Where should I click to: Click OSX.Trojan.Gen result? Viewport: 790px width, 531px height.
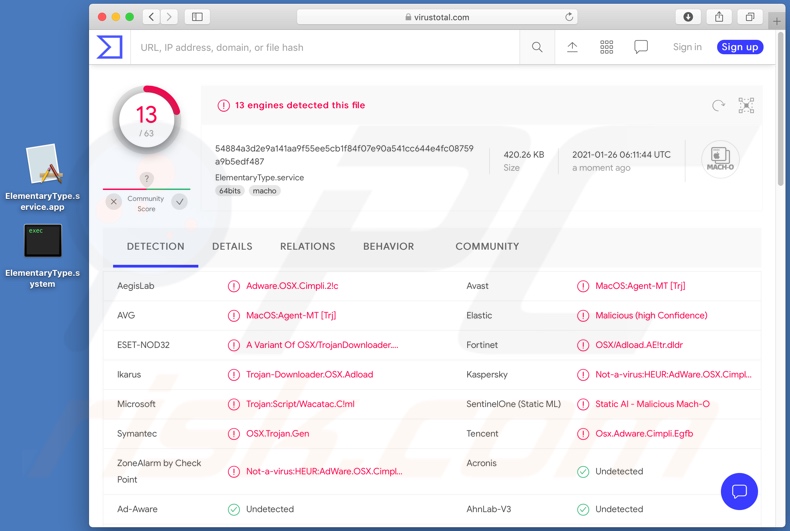click(x=278, y=434)
